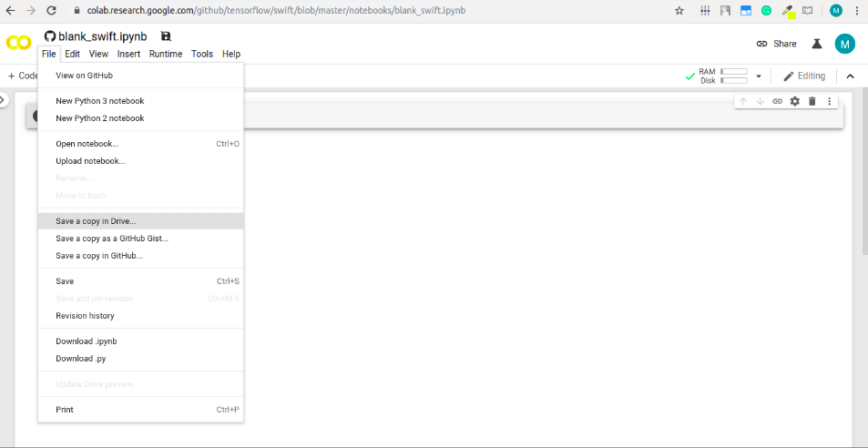Toggle the Editing mode button
The height and width of the screenshot is (448, 868).
804,76
